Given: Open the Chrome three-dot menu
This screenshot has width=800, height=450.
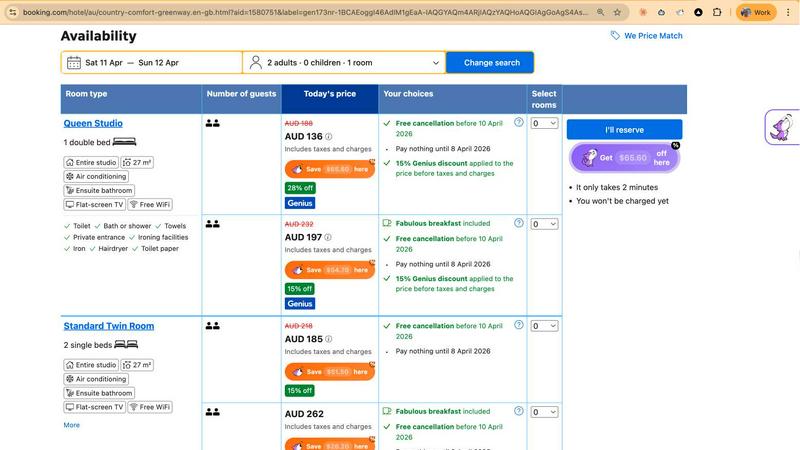Looking at the screenshot, I should pos(788,13).
